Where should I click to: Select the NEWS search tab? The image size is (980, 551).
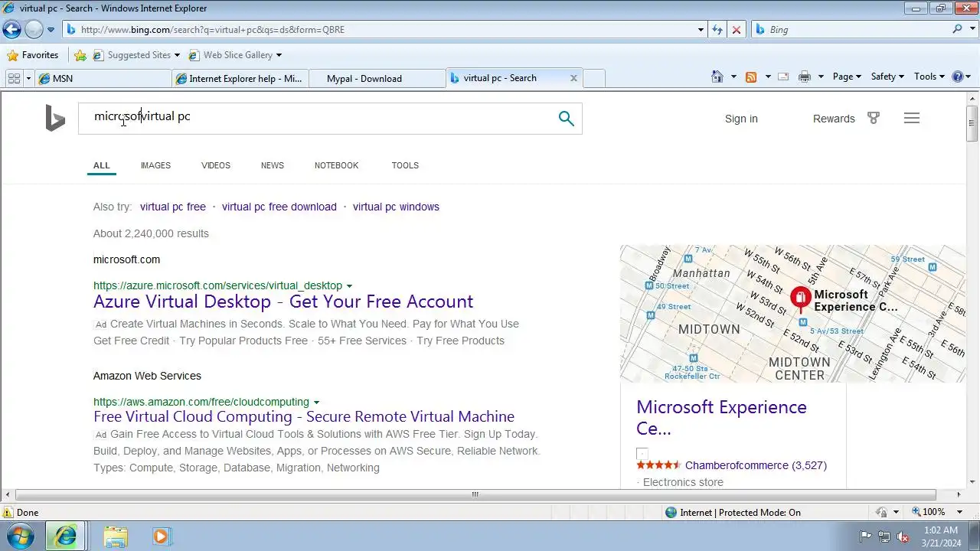pos(273,165)
